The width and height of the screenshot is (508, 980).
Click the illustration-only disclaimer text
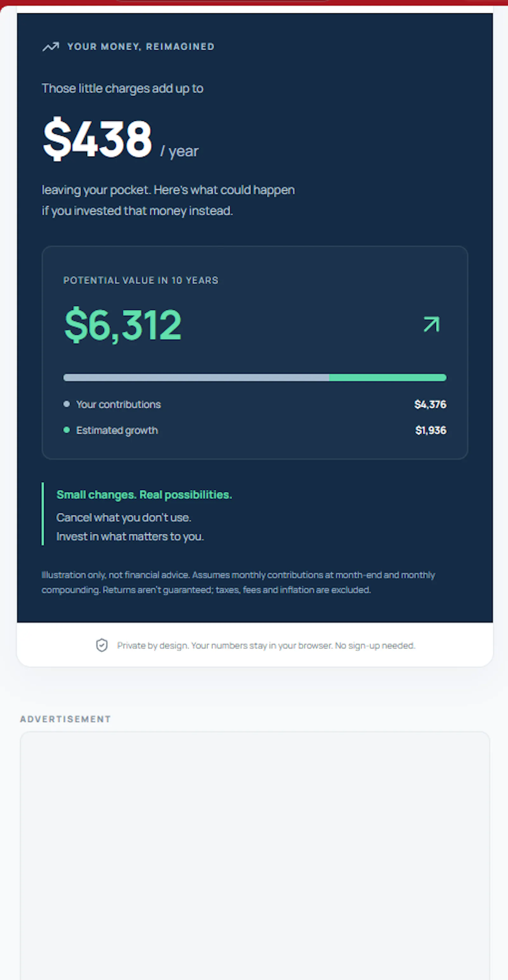[x=238, y=582]
